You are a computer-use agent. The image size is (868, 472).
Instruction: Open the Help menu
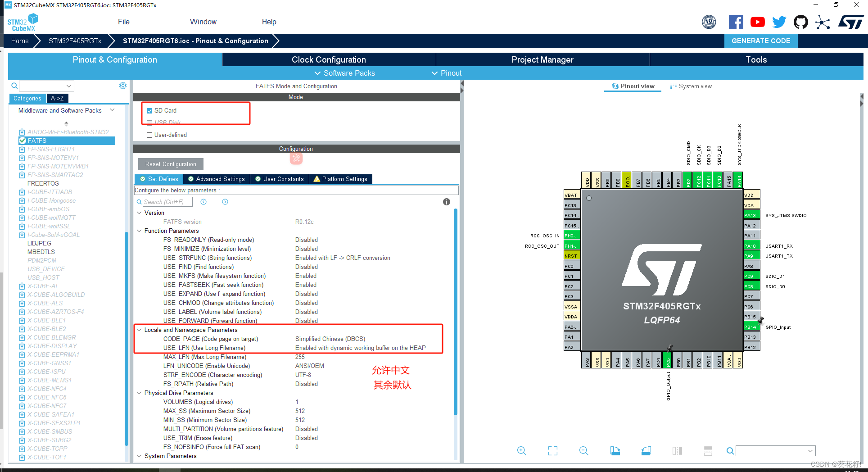[x=269, y=21]
